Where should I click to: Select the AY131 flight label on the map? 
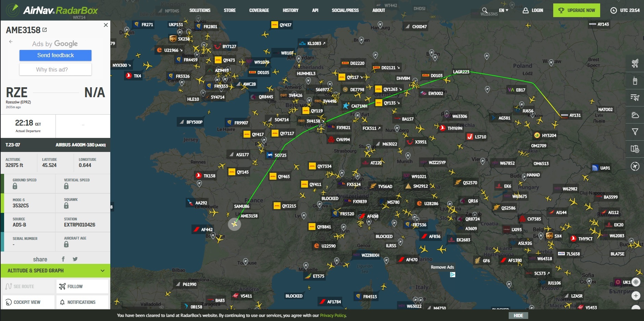click(x=571, y=115)
